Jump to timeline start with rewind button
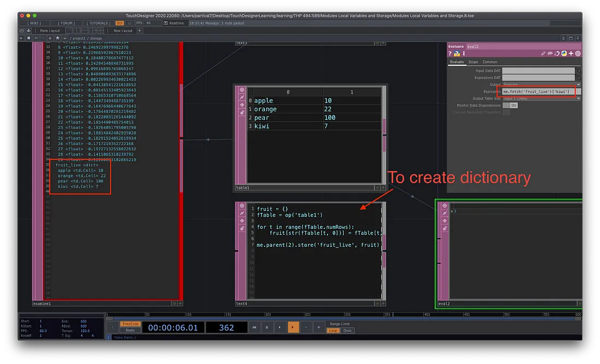The image size is (600, 364). pos(254,327)
